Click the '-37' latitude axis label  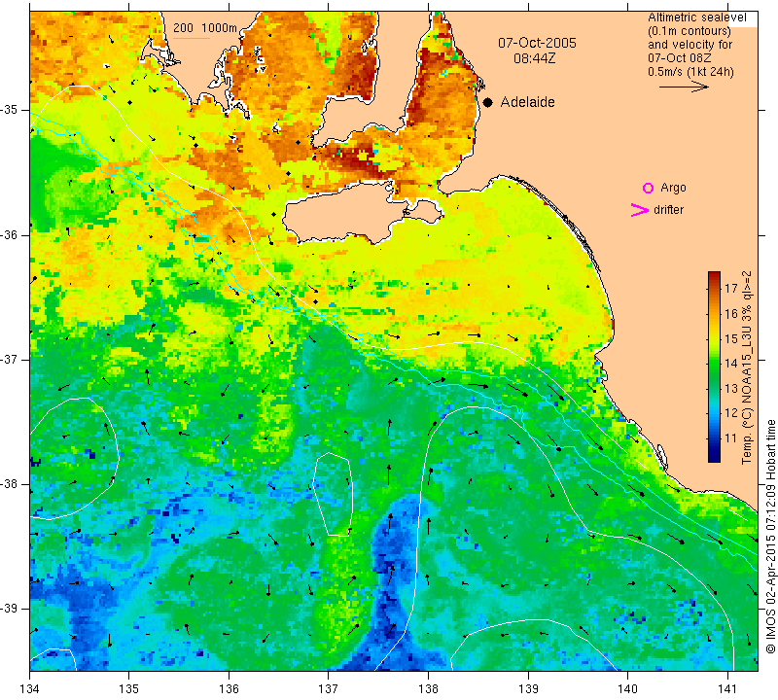coord(9,359)
